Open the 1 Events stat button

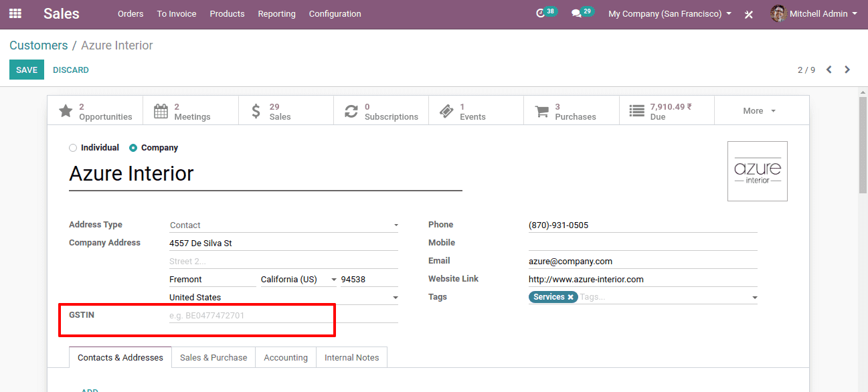coord(476,111)
